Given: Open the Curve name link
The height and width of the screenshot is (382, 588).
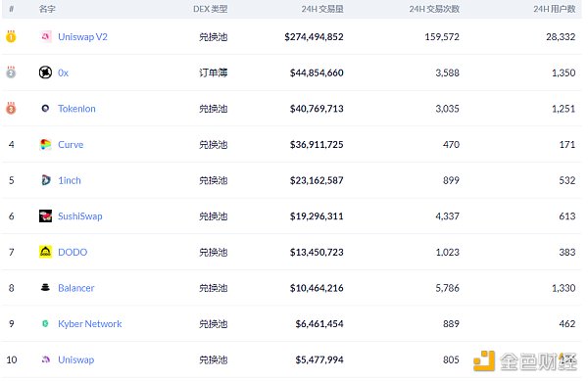Looking at the screenshot, I should [x=71, y=145].
